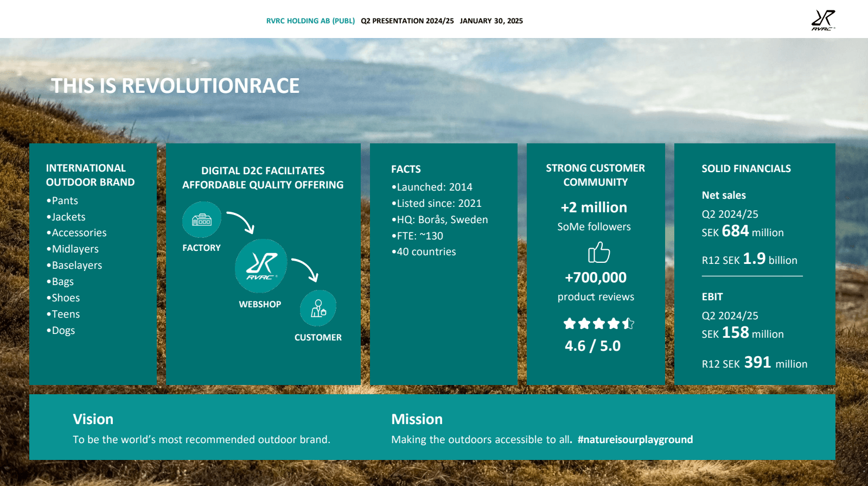
Task: Click the Bags bullet item
Action: pyautogui.click(x=60, y=281)
